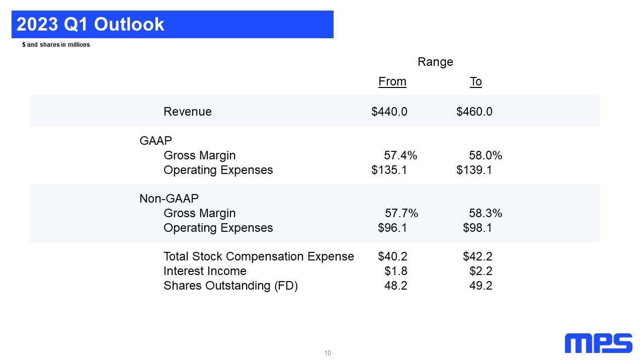Select the "Total Stock Compensation Expense" label
Image resolution: width=644 pixels, height=362 pixels.
pos(259,256)
